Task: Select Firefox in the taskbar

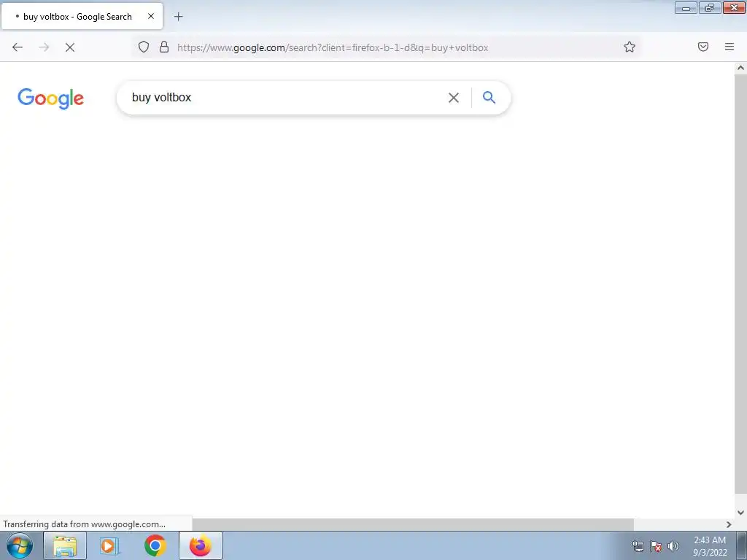Action: 201,545
